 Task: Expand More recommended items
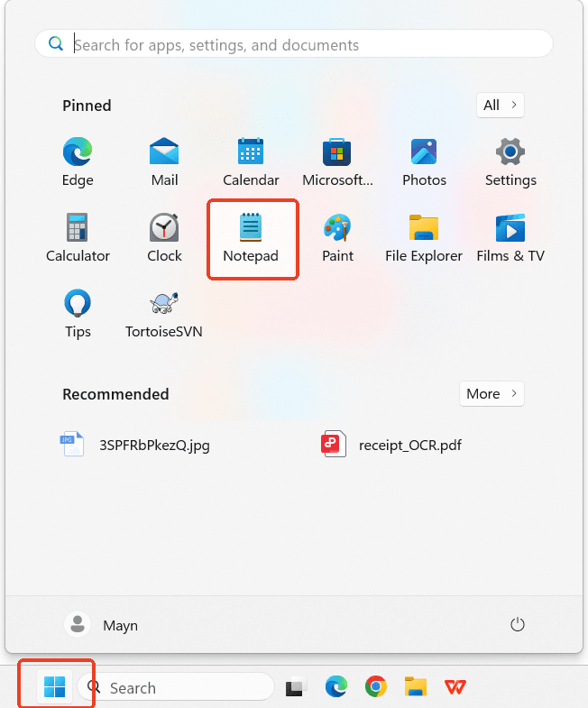[x=492, y=394]
